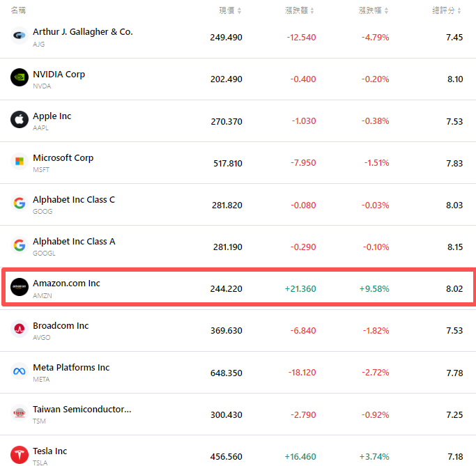Open the NVIDIA Corp stock link
This screenshot has width=476, height=466.
pyautogui.click(x=59, y=74)
